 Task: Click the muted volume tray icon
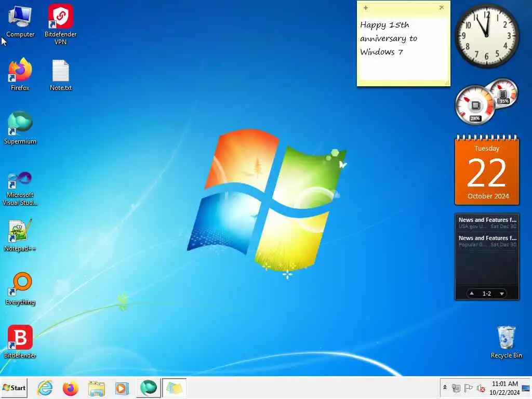(x=481, y=388)
